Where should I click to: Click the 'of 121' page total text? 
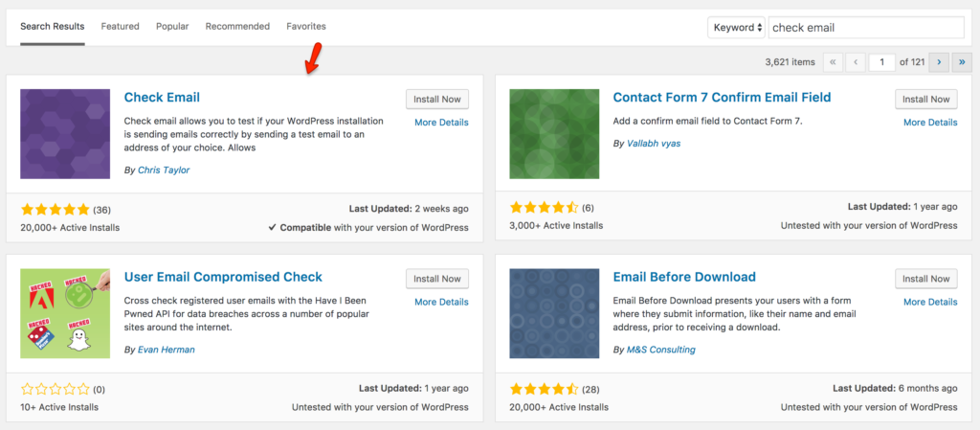coord(912,62)
